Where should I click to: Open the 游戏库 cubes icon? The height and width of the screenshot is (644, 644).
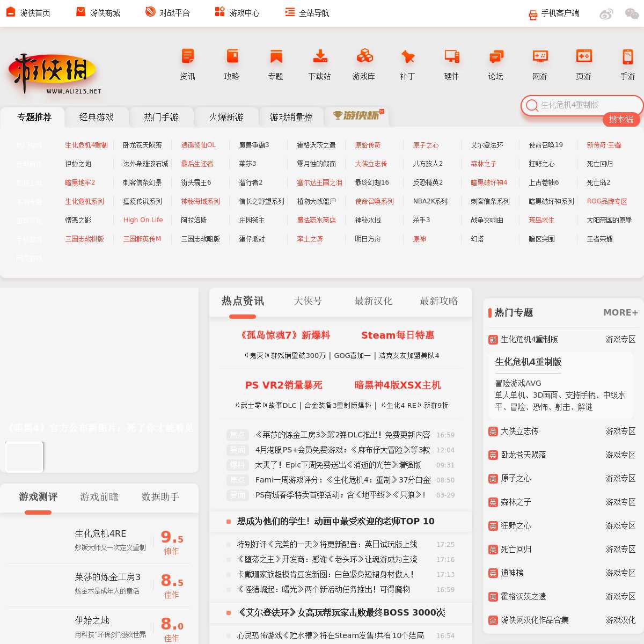(364, 56)
